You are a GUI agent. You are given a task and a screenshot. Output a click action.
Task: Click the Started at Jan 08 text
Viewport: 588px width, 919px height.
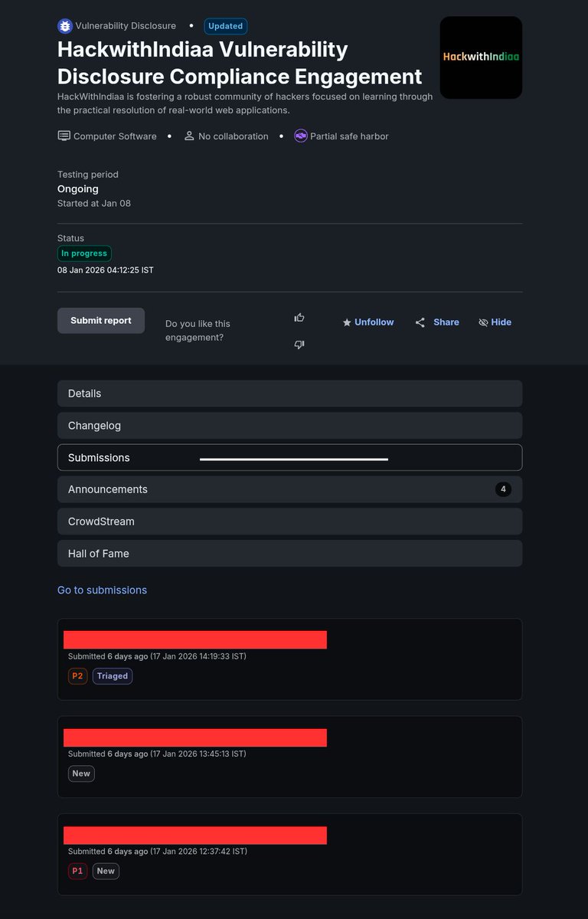point(94,204)
